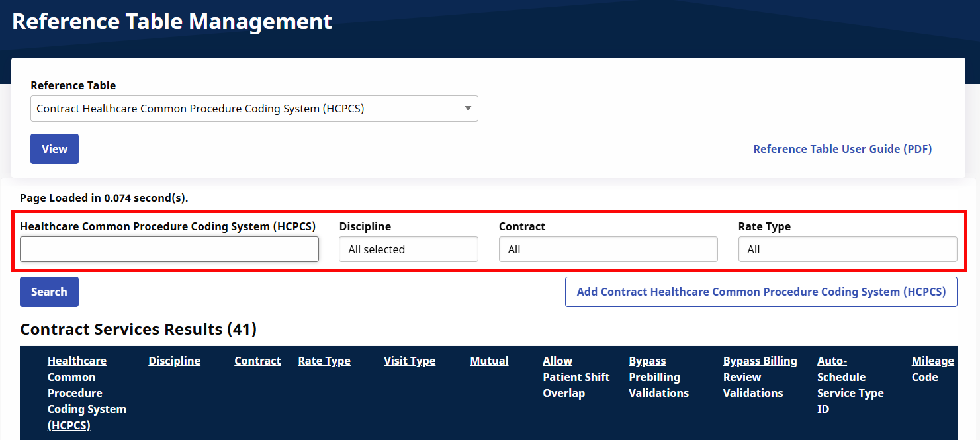
Task: Sort by Bypass Billing Review Validations column
Action: [x=760, y=376]
